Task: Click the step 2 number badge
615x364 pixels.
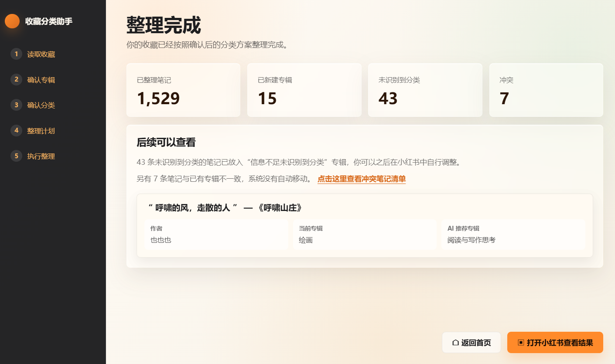Action: pos(16,79)
